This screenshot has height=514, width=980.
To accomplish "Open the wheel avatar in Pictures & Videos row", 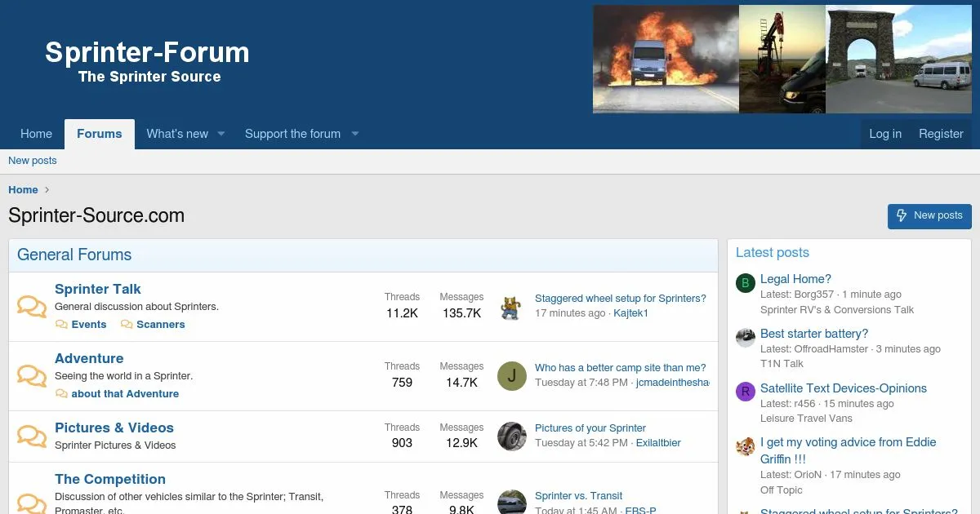I will (512, 436).
